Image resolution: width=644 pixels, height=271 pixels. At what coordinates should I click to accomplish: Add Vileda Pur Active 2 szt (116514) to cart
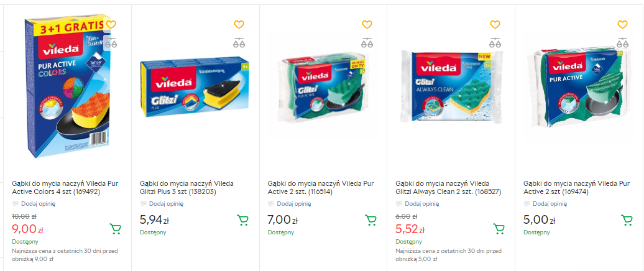[x=371, y=220]
